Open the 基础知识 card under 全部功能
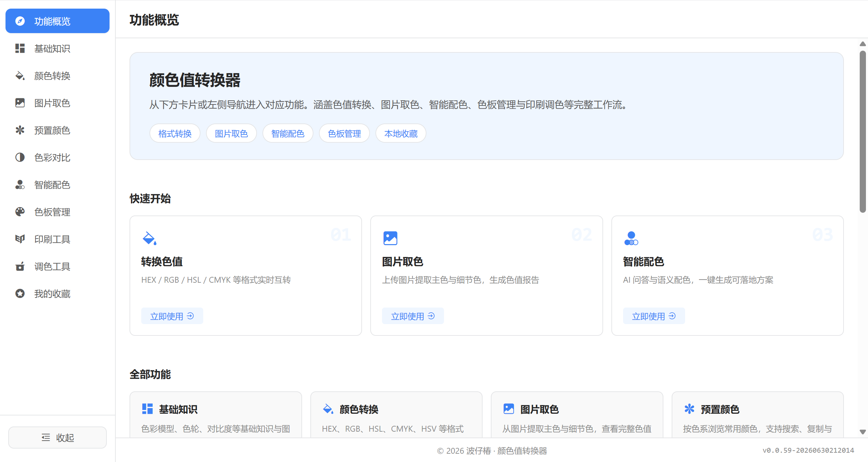This screenshot has height=462, width=868. [216, 415]
